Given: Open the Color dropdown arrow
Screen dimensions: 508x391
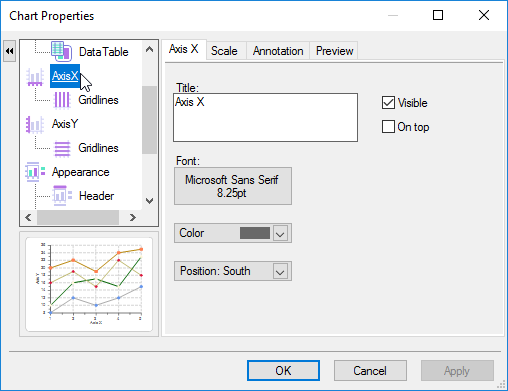Looking at the screenshot, I should [x=280, y=233].
